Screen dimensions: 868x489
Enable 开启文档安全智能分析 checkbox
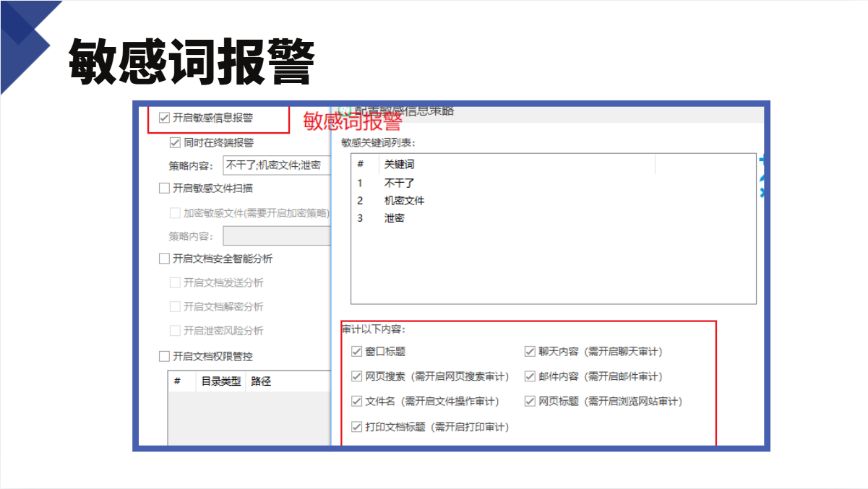pos(164,259)
